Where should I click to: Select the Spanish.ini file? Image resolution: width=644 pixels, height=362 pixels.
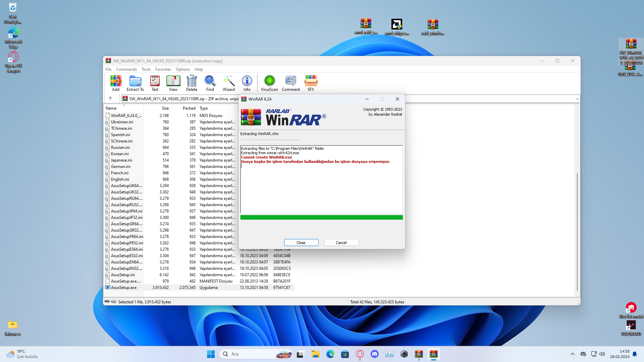[120, 135]
